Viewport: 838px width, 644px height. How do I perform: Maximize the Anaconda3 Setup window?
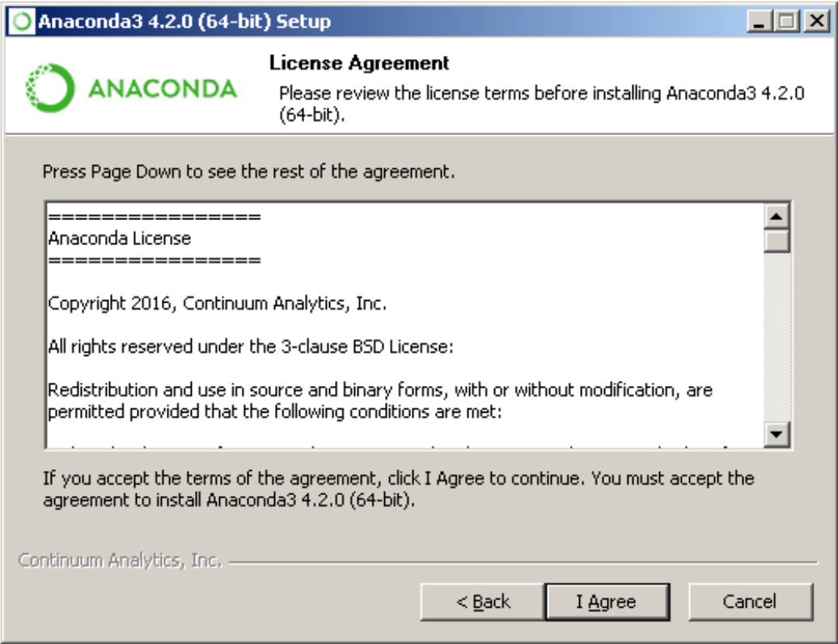pyautogui.click(x=785, y=22)
